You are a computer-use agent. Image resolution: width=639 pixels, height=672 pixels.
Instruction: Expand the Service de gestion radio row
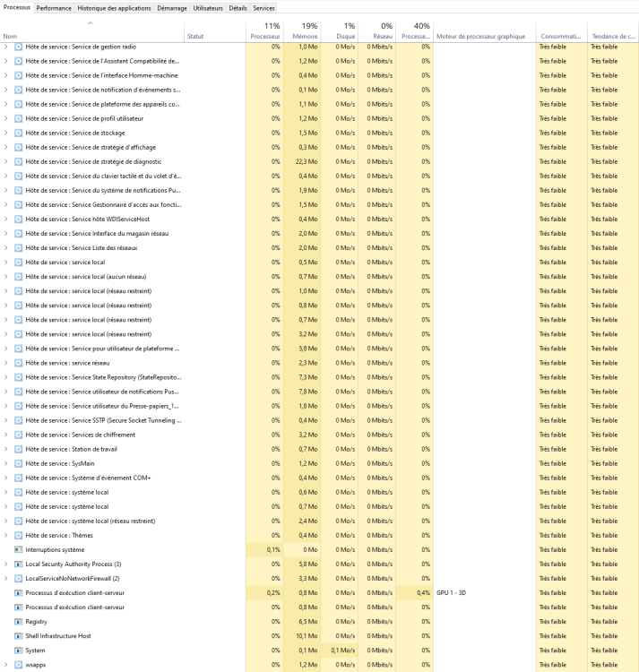click(6, 47)
